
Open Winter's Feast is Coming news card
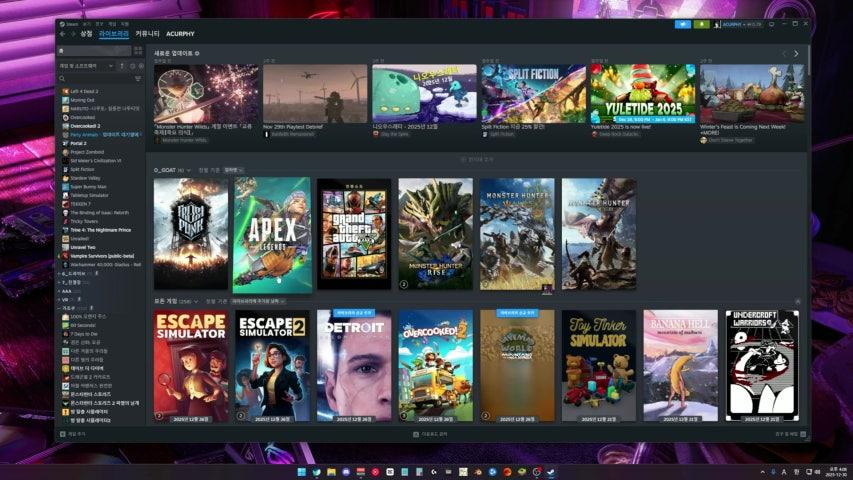coord(752,103)
